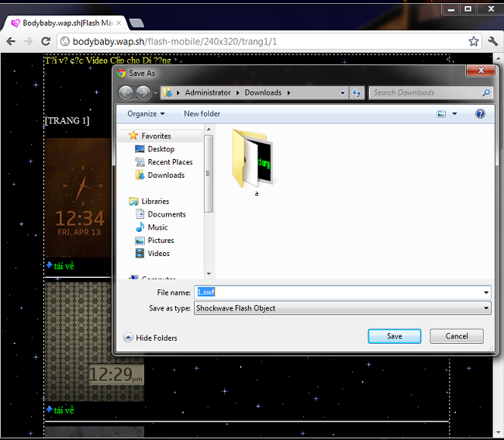Viewport: 504px width, 440px height.
Task: Click Chrome forward arrow button
Action: 28,41
